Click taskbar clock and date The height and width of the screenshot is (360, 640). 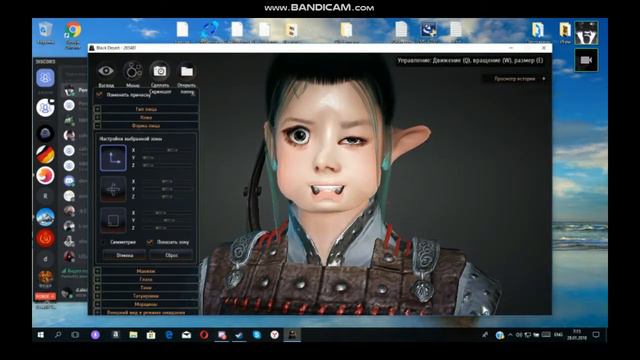pyautogui.click(x=577, y=335)
